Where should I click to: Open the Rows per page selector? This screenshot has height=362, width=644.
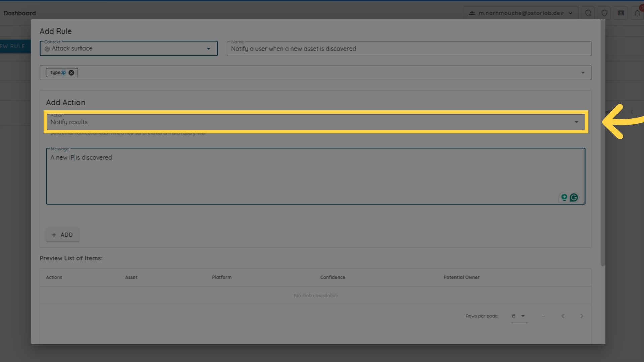point(519,316)
